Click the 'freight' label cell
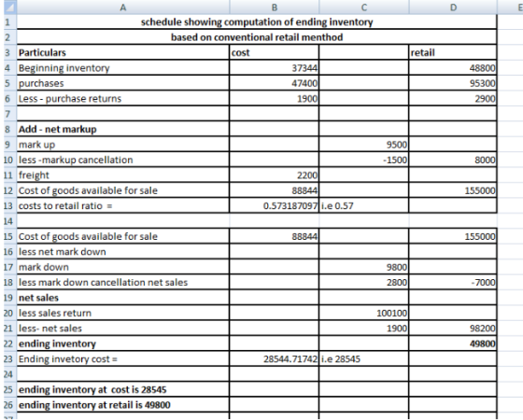The image size is (523, 420). [x=123, y=175]
